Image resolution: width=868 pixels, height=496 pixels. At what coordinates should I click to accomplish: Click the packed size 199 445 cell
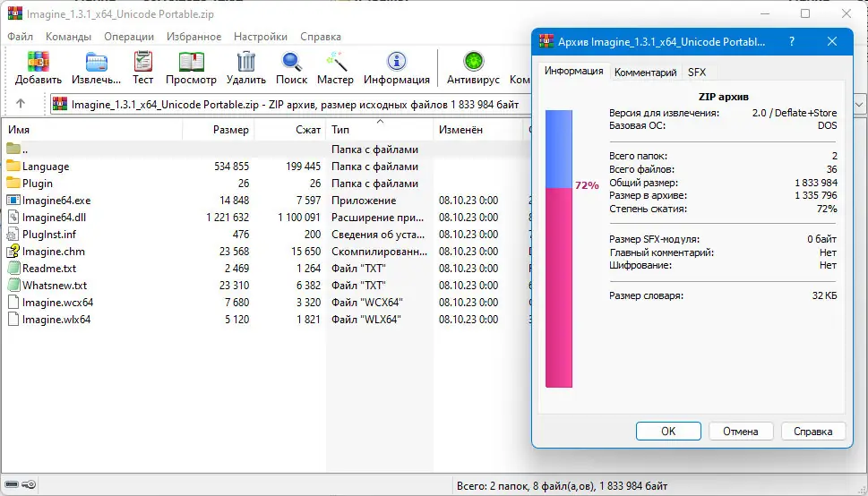(304, 166)
